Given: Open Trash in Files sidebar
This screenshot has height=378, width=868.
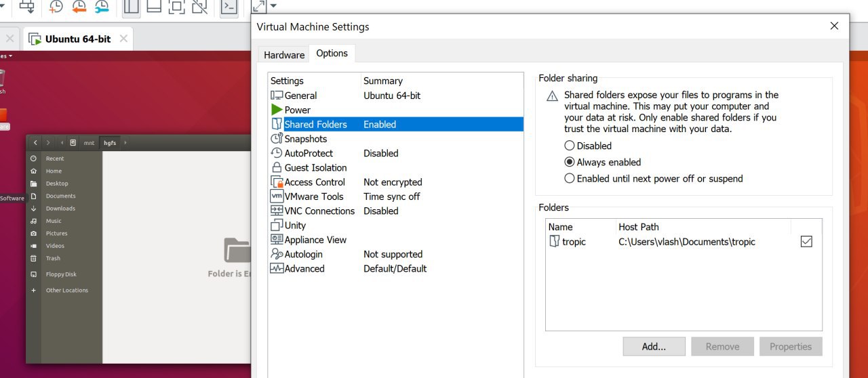Looking at the screenshot, I should coord(64,258).
